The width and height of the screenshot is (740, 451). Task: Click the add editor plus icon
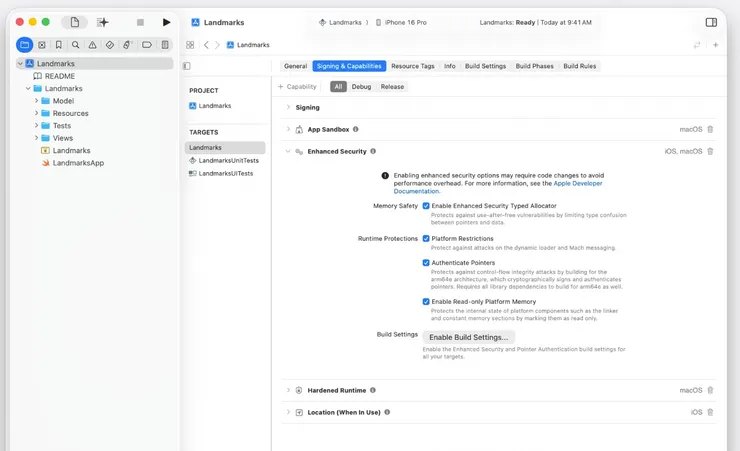(x=715, y=45)
